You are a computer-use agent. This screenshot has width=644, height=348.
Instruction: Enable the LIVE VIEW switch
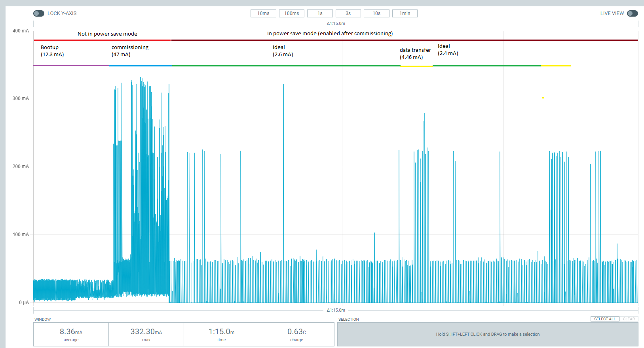633,13
